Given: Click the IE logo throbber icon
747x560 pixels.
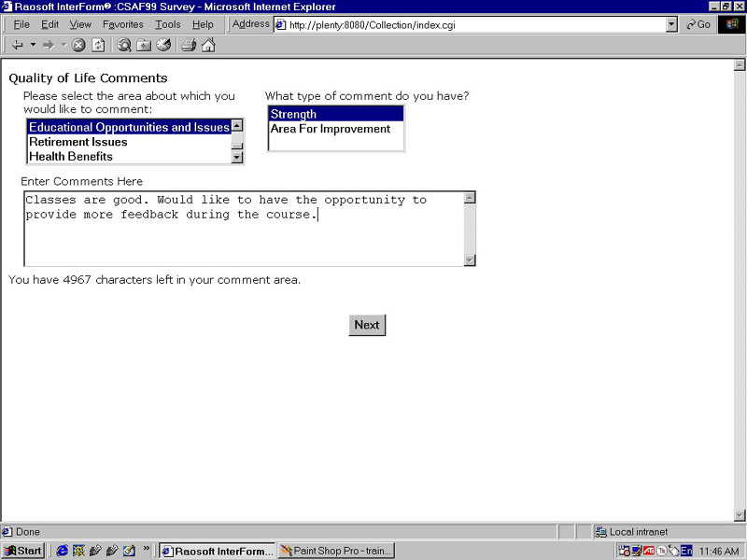Looking at the screenshot, I should pos(732,24).
